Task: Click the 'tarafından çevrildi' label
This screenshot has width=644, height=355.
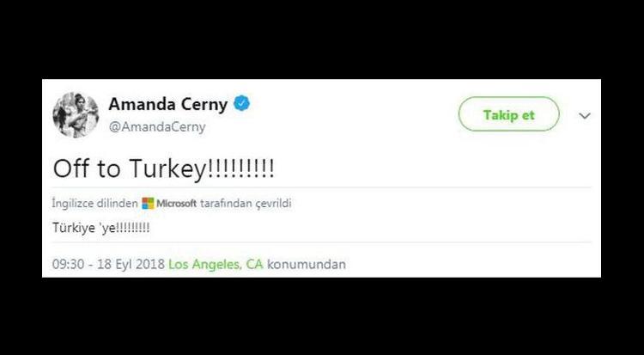Action: click(246, 203)
